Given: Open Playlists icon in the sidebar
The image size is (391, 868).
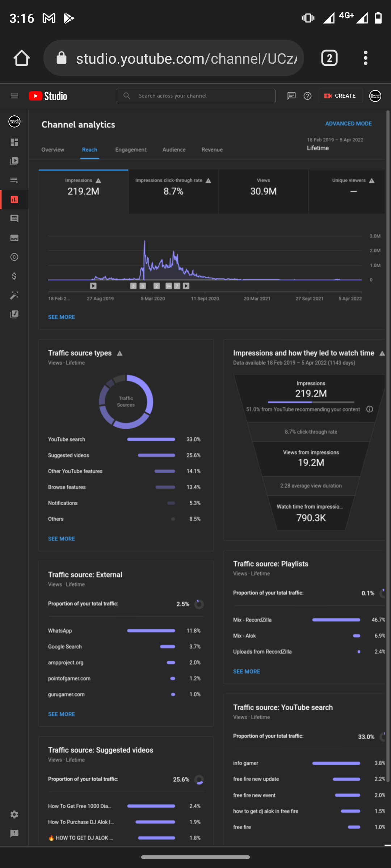Looking at the screenshot, I should tap(14, 180).
